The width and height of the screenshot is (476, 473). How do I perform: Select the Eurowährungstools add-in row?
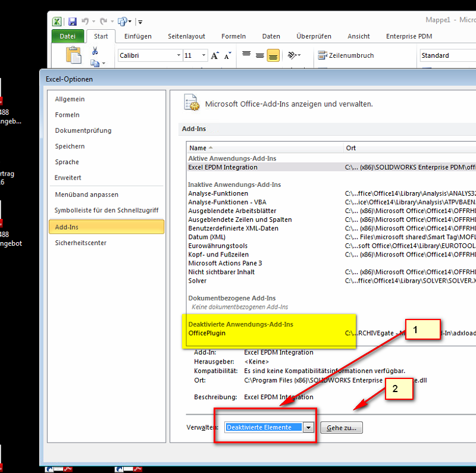tap(331, 246)
